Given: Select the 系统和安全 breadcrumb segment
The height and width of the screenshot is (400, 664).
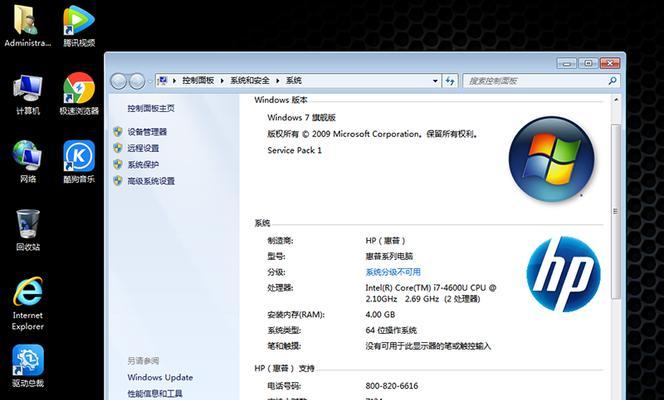Looking at the screenshot, I should tap(249, 80).
